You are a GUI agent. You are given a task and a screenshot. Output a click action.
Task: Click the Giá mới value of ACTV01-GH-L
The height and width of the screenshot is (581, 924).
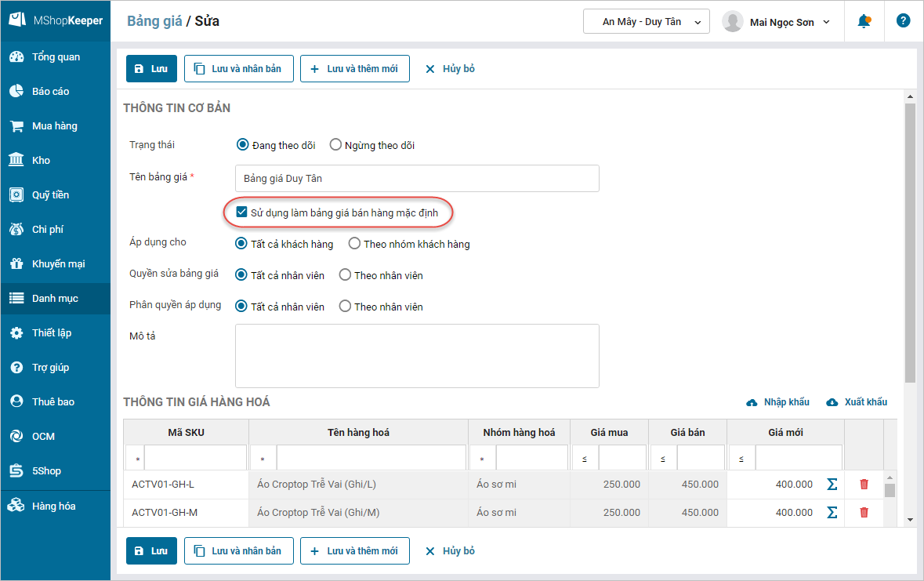[794, 485]
